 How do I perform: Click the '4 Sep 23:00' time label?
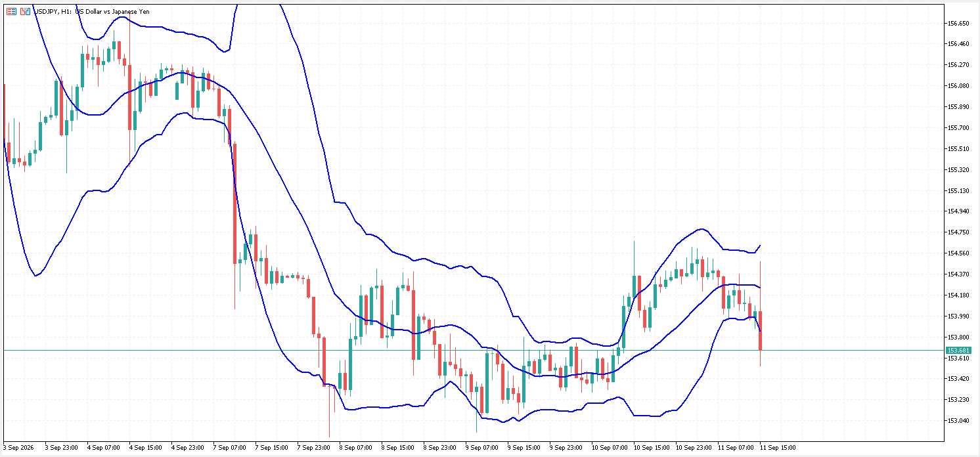tap(188, 448)
